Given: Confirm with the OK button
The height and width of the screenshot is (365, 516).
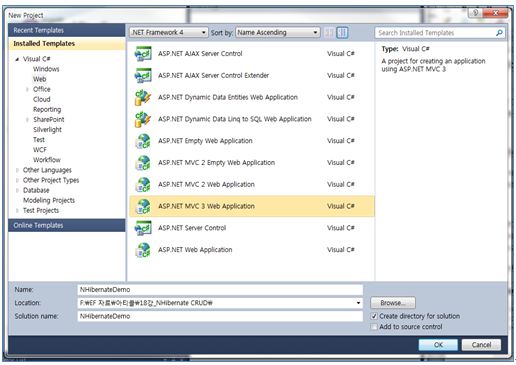Looking at the screenshot, I should [x=438, y=345].
